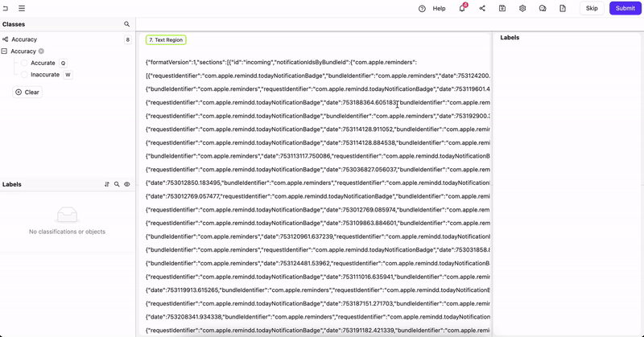Skip this labeling task
The height and width of the screenshot is (337, 644).
pyautogui.click(x=592, y=8)
